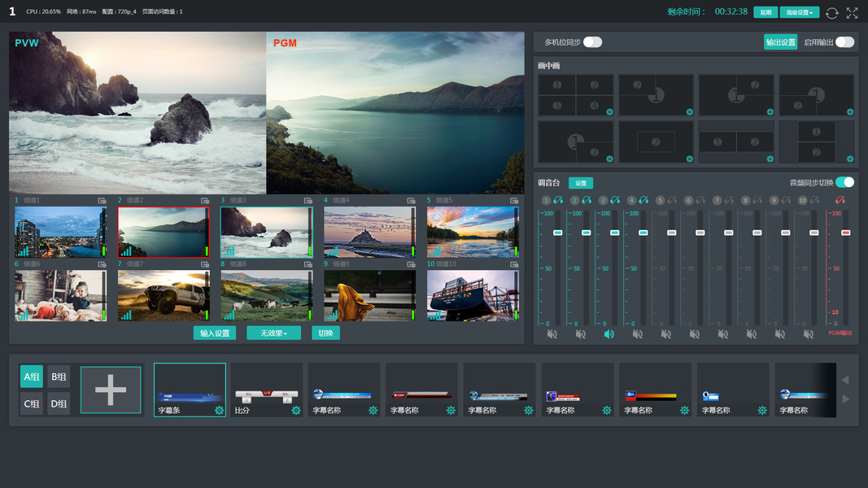Toggle headphone monitor for channel 2
The image size is (868, 488).
(x=587, y=200)
